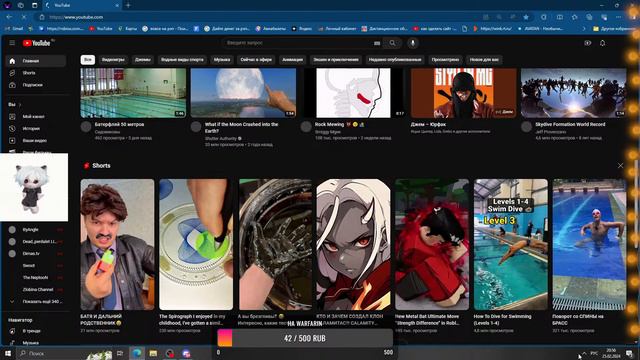640x360 pixels.
Task: Add the page to favorites star
Action: 526,17
